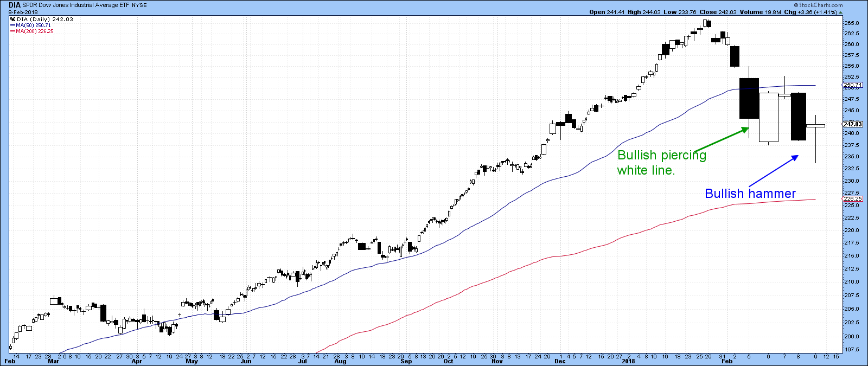Click the Chg +3.36 (+1.41%) readout
Screen dimensions: 868x366
point(810,12)
